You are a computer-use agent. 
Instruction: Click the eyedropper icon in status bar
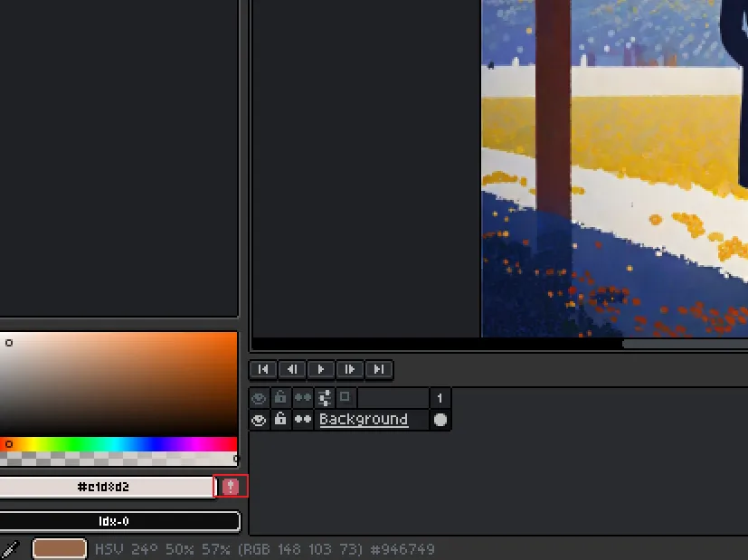click(x=10, y=549)
